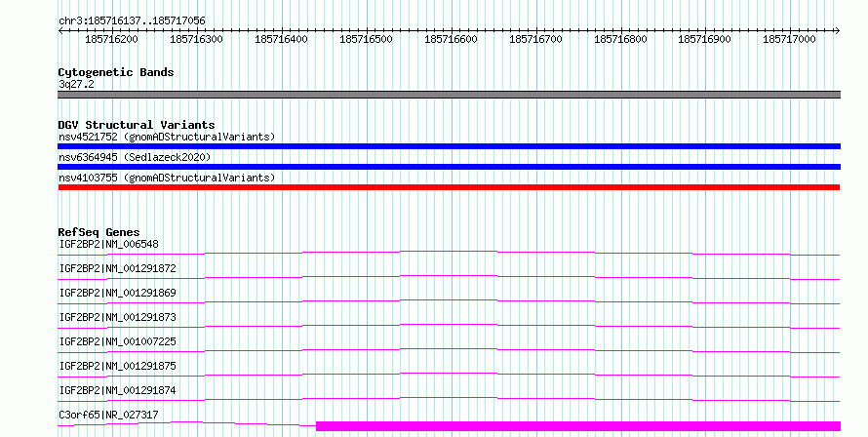Click ruler position 185716200
The height and width of the screenshot is (437, 868).
tap(112, 39)
